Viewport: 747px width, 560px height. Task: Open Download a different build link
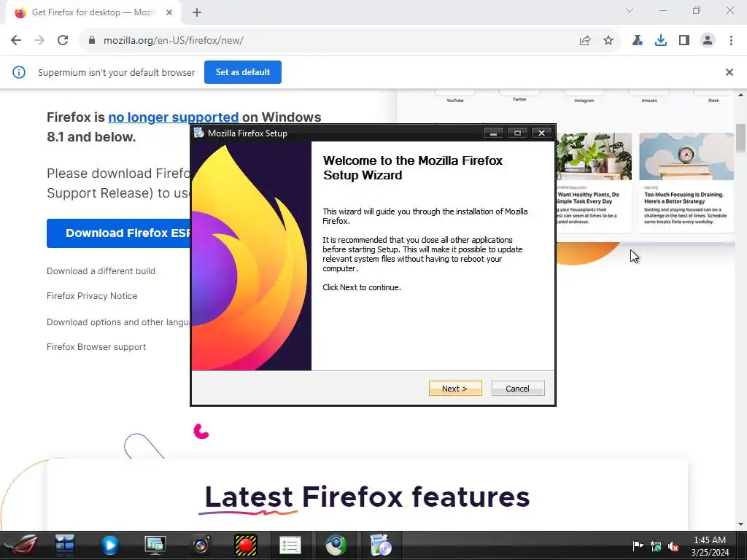click(101, 271)
